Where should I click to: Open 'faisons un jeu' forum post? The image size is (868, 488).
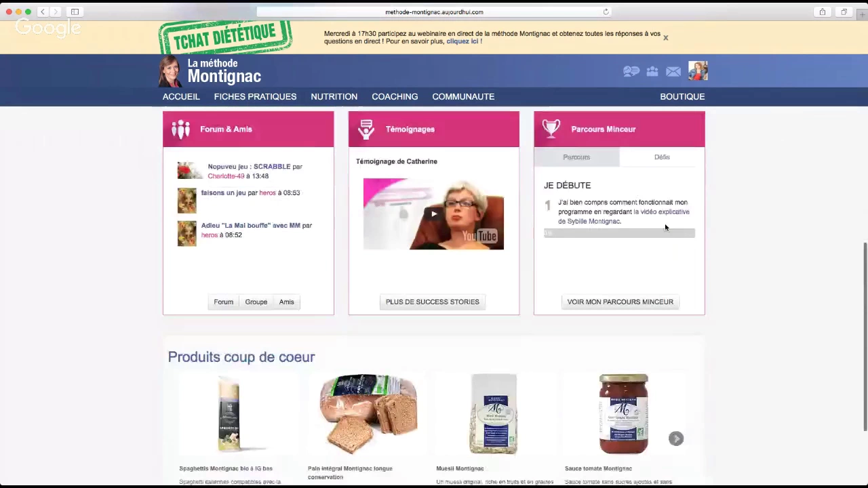pos(223,193)
